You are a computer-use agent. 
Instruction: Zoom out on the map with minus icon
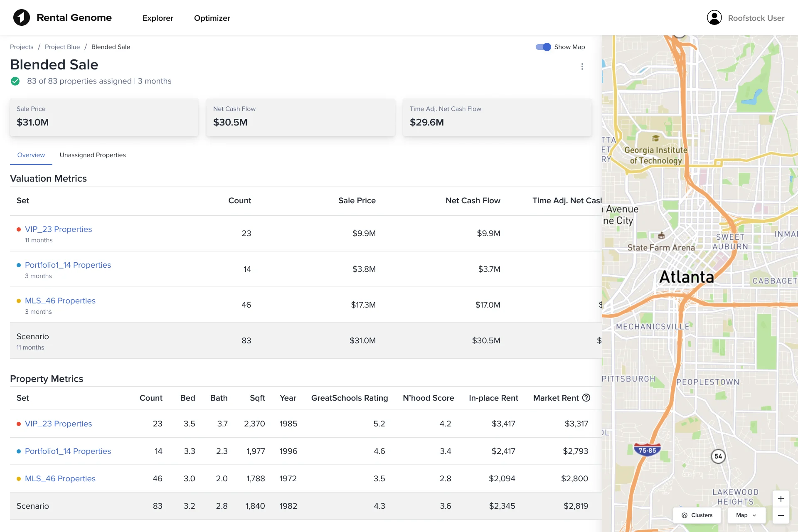[781, 516]
